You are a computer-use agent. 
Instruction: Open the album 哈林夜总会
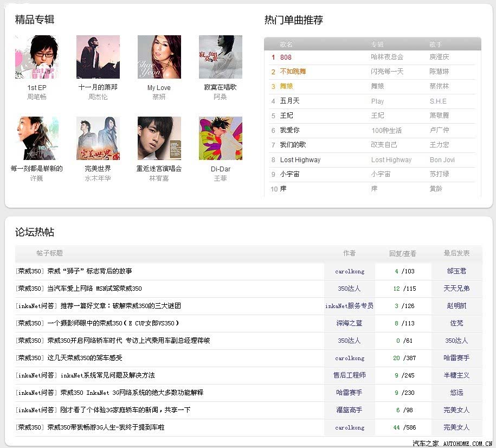(387, 57)
